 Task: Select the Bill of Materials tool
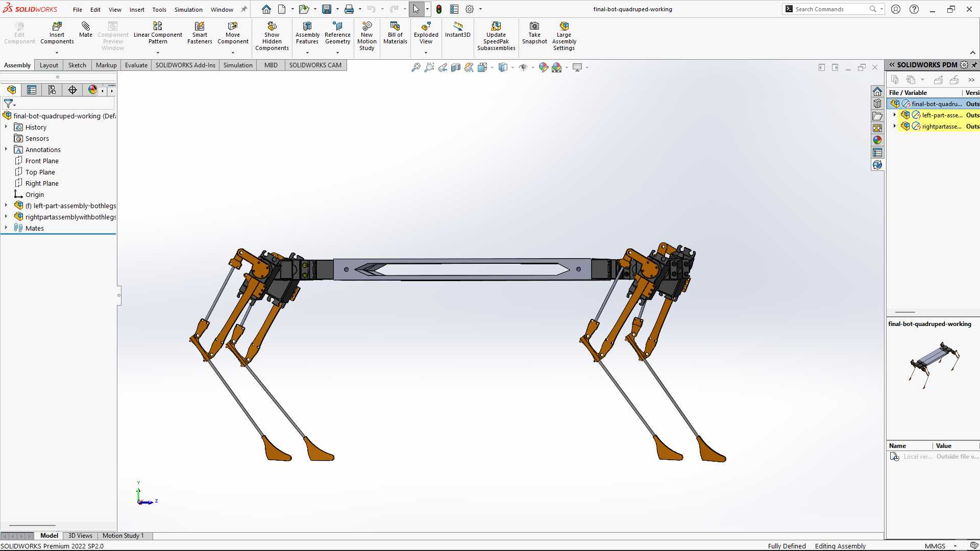pos(395,34)
